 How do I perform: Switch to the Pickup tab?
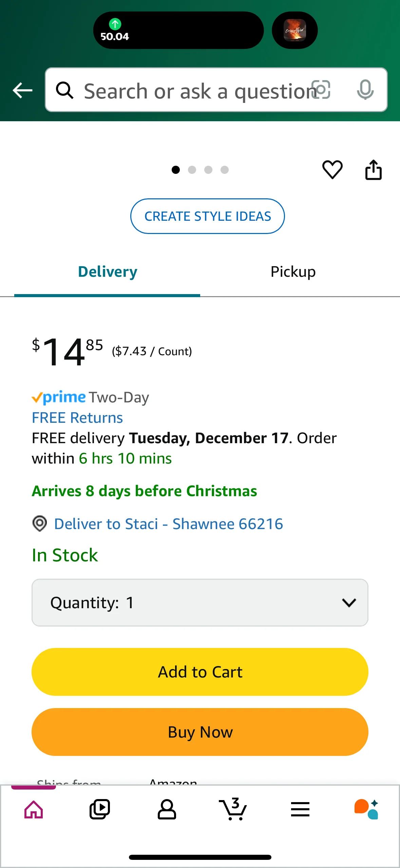click(x=293, y=272)
